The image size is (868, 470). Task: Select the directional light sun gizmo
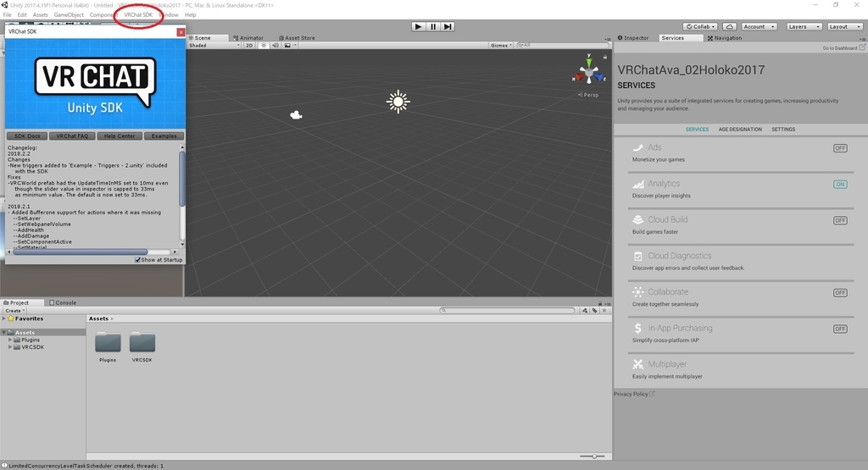pos(398,102)
